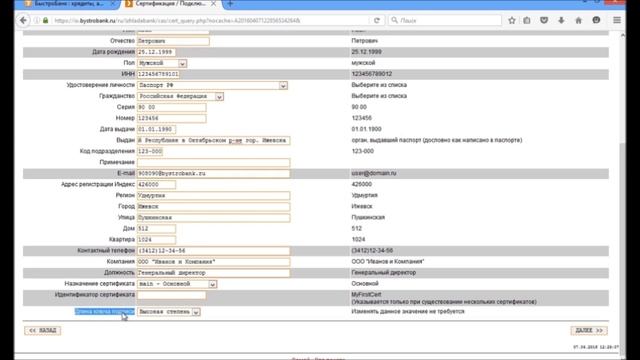Click the site information icon in address bar
This screenshot has height=360, width=640.
tap(36, 20)
